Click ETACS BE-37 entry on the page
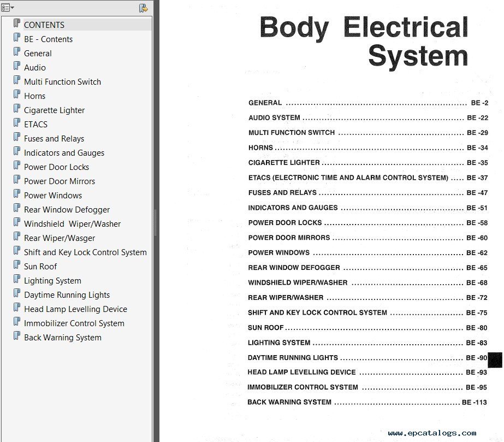504x442 pixels. 368,178
